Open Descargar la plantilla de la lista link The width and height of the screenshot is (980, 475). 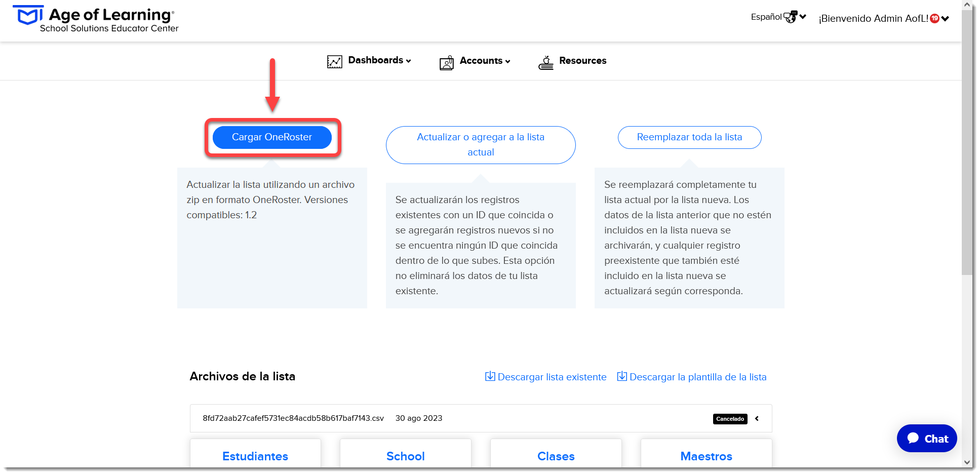(x=692, y=377)
